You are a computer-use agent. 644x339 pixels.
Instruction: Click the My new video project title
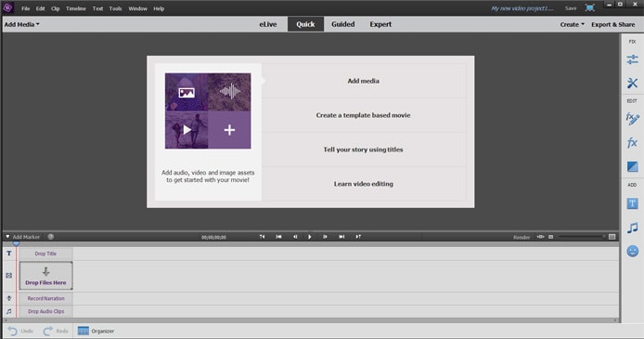pos(522,8)
